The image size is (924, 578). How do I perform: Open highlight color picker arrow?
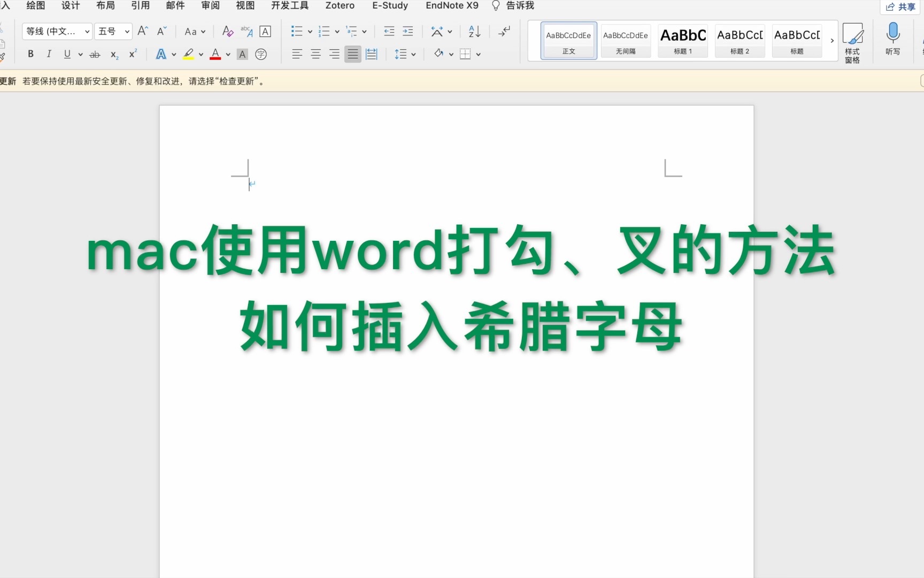point(201,55)
